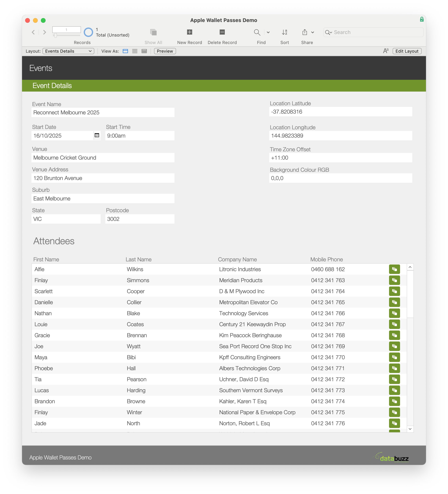Delete the current record

(x=222, y=32)
